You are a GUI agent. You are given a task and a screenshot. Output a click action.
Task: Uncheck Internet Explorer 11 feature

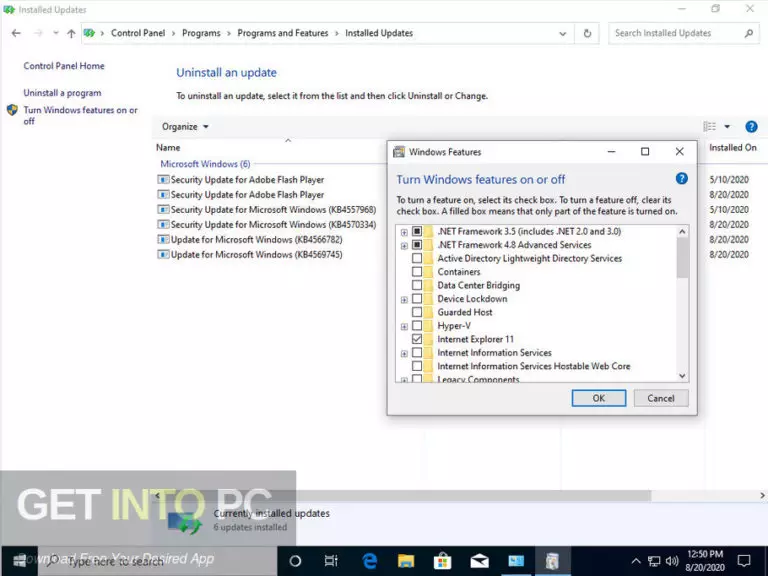(x=417, y=339)
